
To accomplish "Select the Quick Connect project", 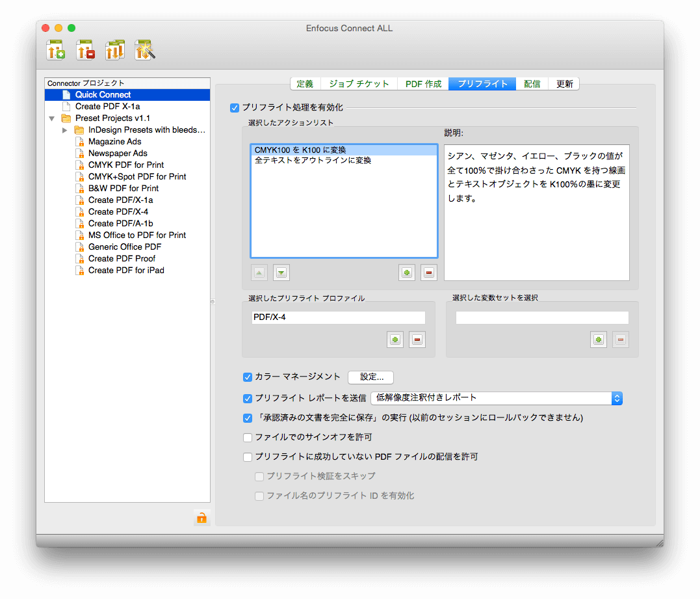I will coord(127,95).
